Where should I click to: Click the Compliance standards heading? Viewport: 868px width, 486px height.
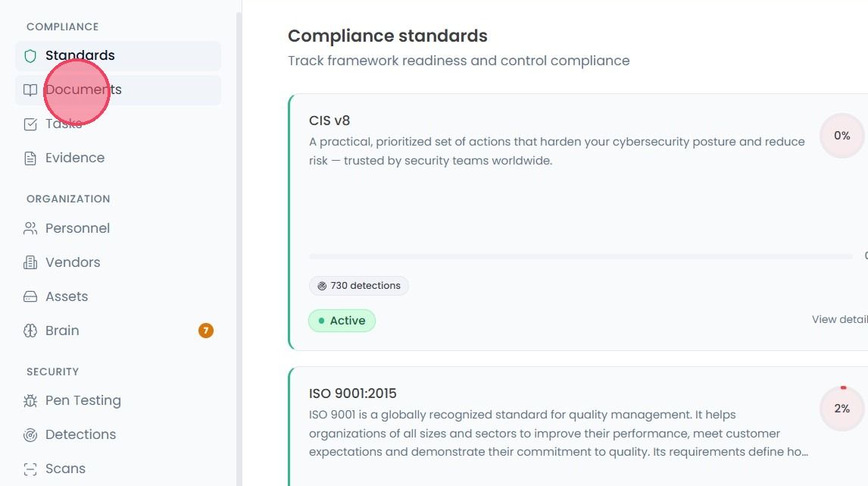(388, 36)
